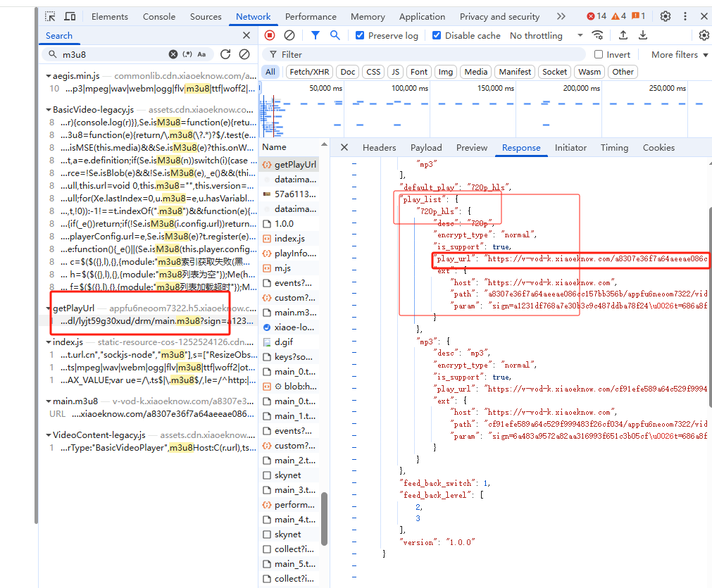Open the Performance tab
712x588 pixels.
[x=311, y=17]
